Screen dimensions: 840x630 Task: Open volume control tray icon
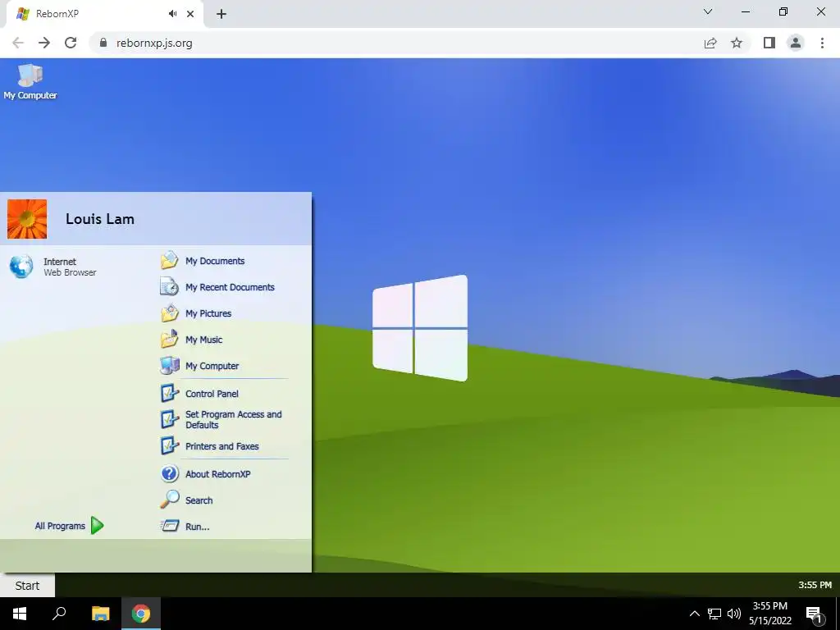pyautogui.click(x=734, y=614)
